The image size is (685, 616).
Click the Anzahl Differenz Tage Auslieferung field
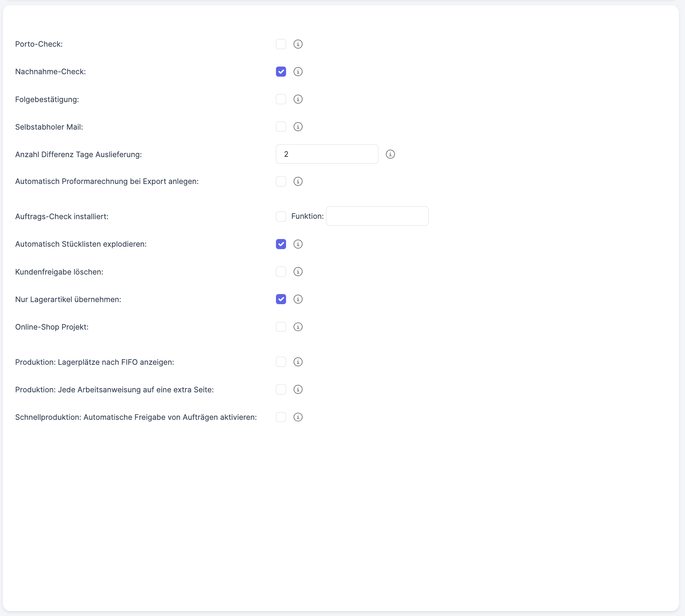pos(327,154)
